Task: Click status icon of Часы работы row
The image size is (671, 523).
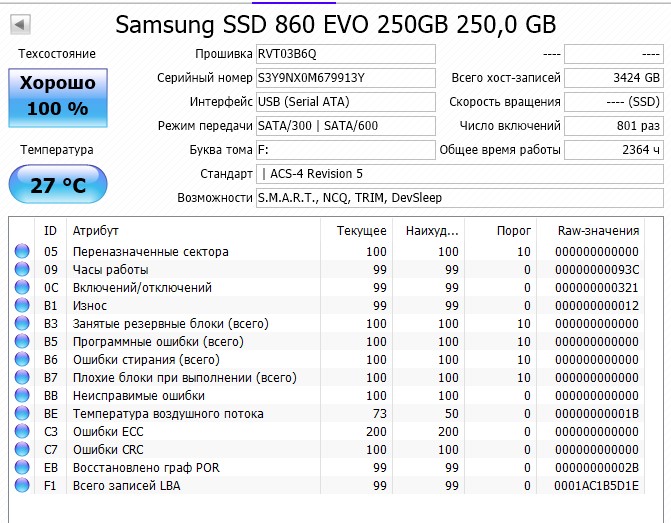Action: pyautogui.click(x=22, y=269)
